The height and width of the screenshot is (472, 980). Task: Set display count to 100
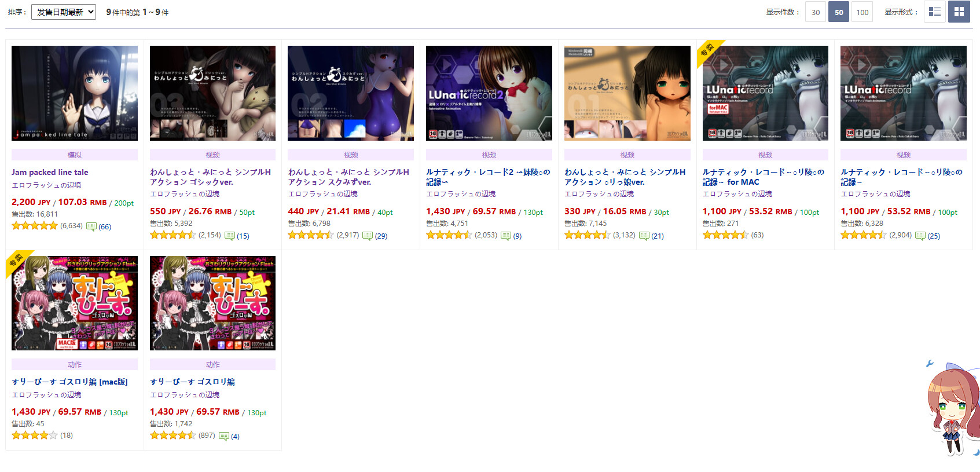click(x=862, y=12)
